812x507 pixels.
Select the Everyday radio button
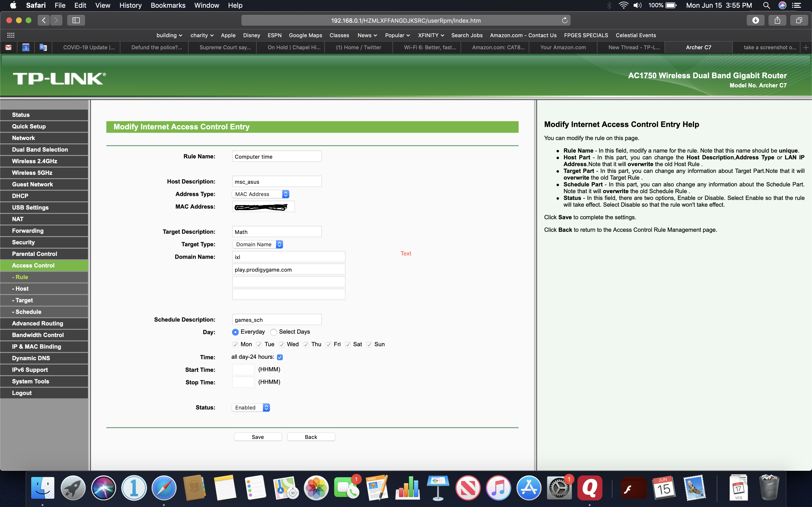[x=235, y=332]
